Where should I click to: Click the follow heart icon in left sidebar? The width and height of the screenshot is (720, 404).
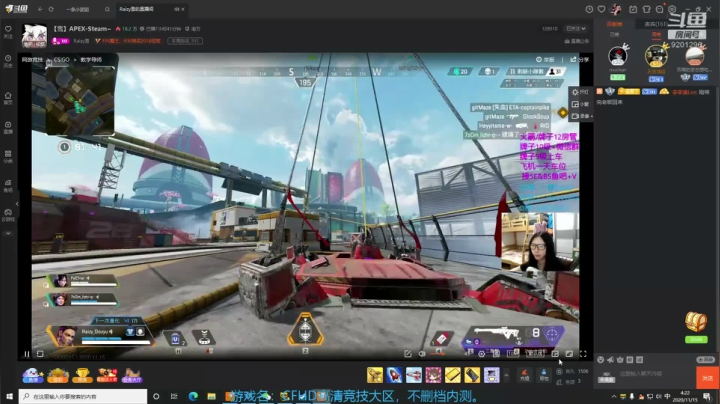coord(8,31)
